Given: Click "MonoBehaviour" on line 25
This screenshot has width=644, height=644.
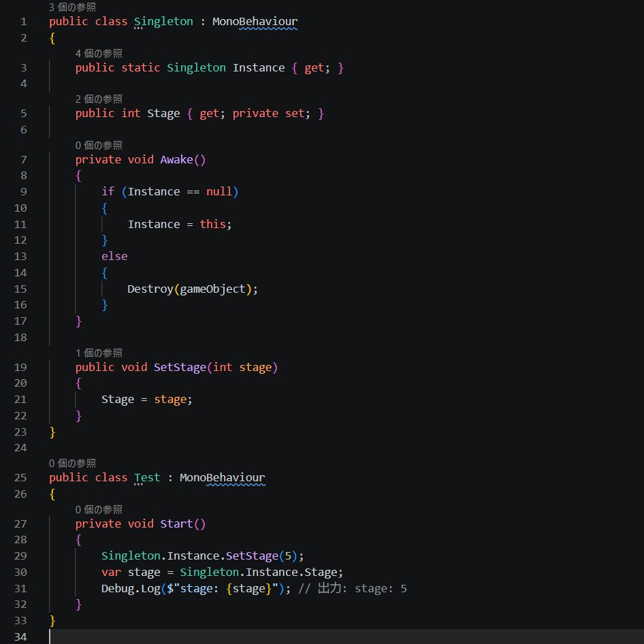Looking at the screenshot, I should click(222, 478).
